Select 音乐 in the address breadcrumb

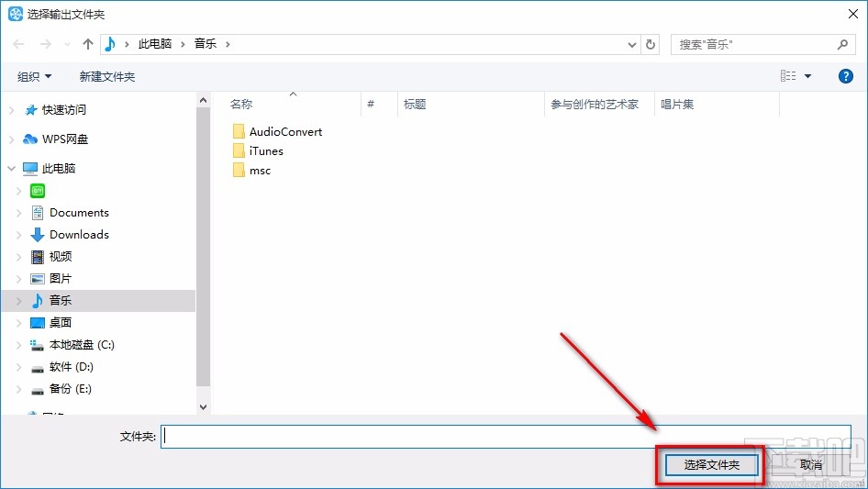pyautogui.click(x=205, y=44)
